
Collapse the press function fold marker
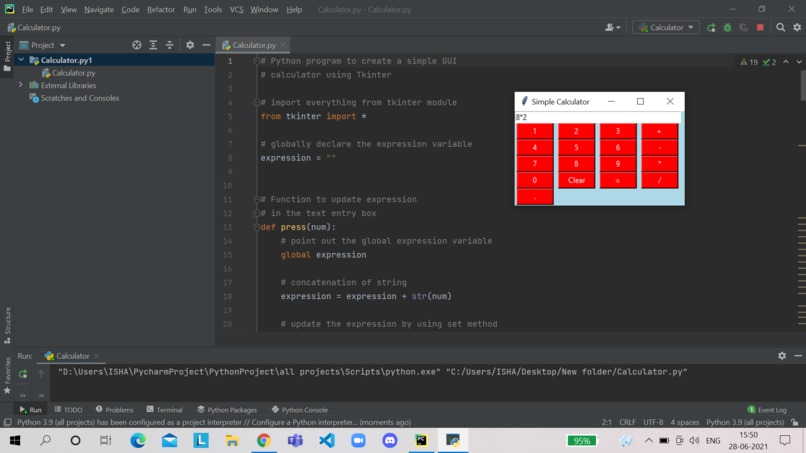pyautogui.click(x=256, y=227)
